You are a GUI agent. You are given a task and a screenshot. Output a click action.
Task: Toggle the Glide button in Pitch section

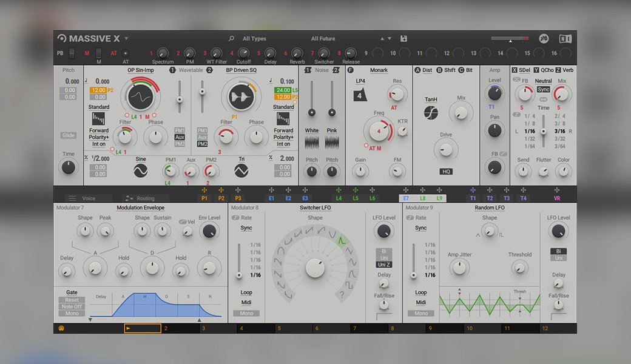pos(69,136)
